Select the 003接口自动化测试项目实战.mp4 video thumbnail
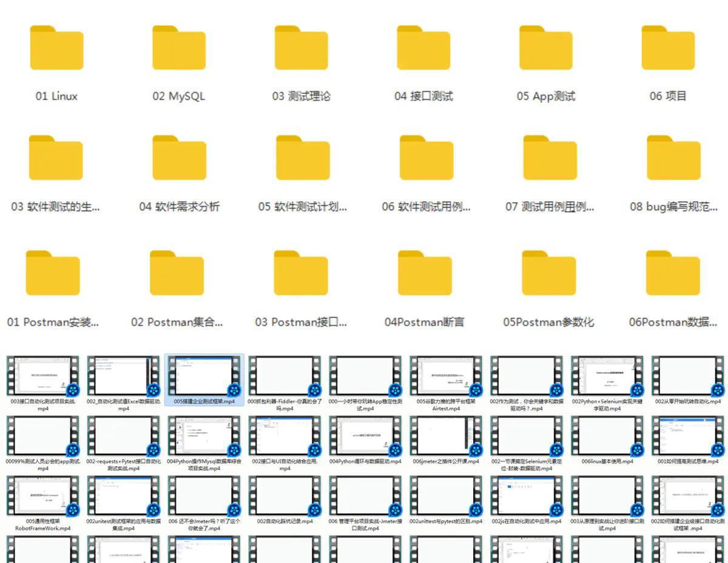Viewport: 728px width, 563px height. (43, 376)
